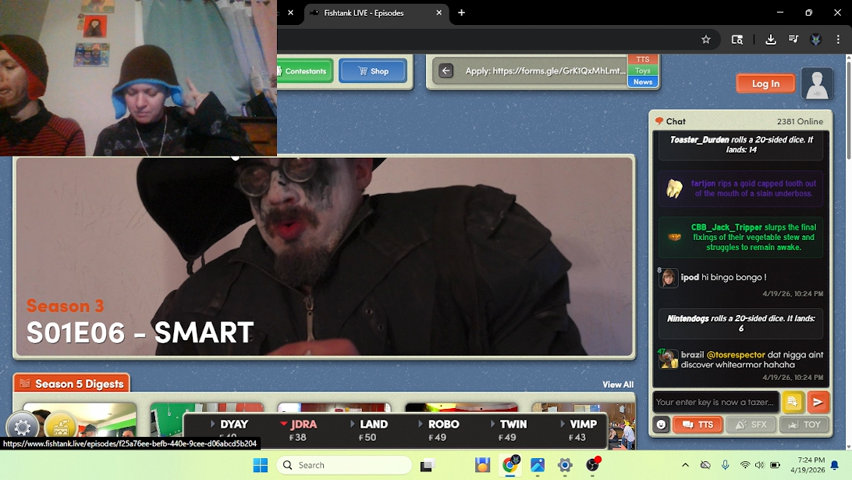This screenshot has width=852, height=480.
Task: Open the Windows Start menu
Action: point(260,465)
